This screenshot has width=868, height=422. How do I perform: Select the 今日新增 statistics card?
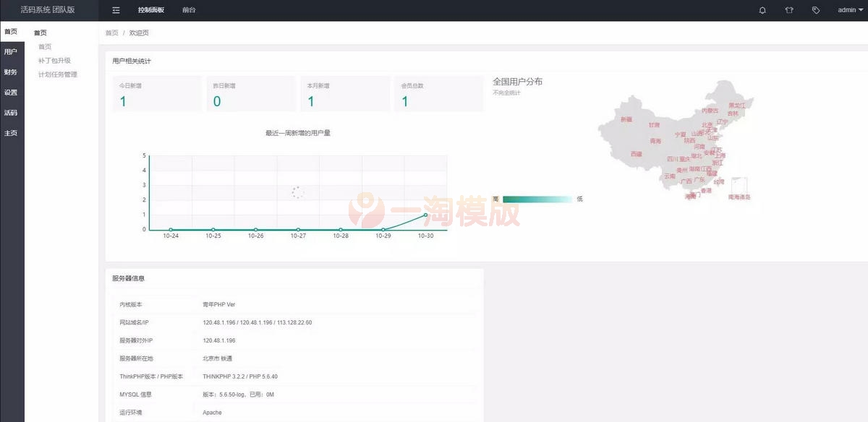(157, 94)
